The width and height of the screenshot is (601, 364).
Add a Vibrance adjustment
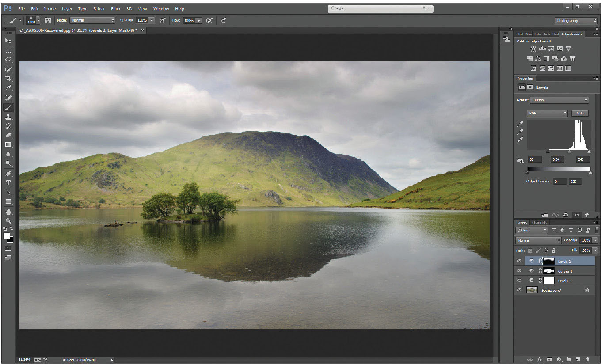coord(568,49)
